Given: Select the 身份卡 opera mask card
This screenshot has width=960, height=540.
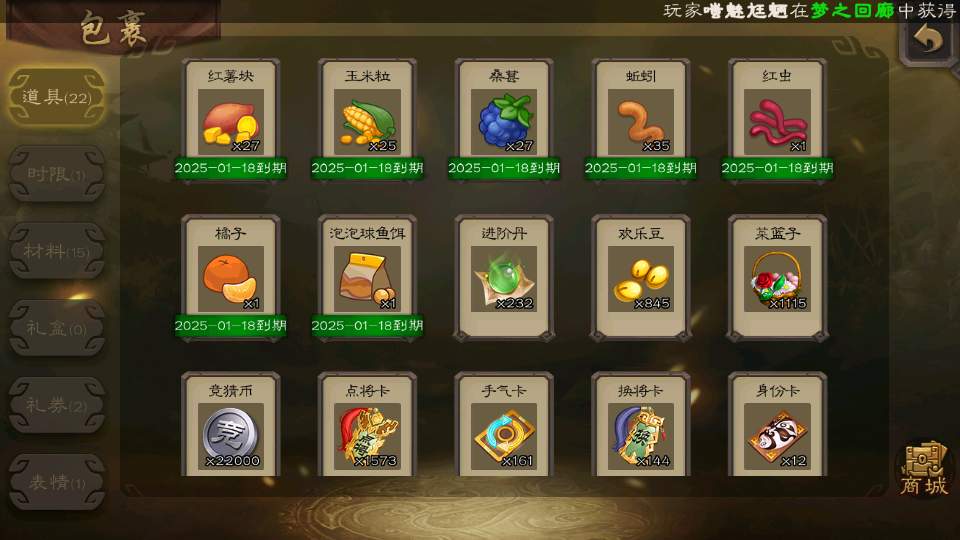Looking at the screenshot, I should [777, 424].
